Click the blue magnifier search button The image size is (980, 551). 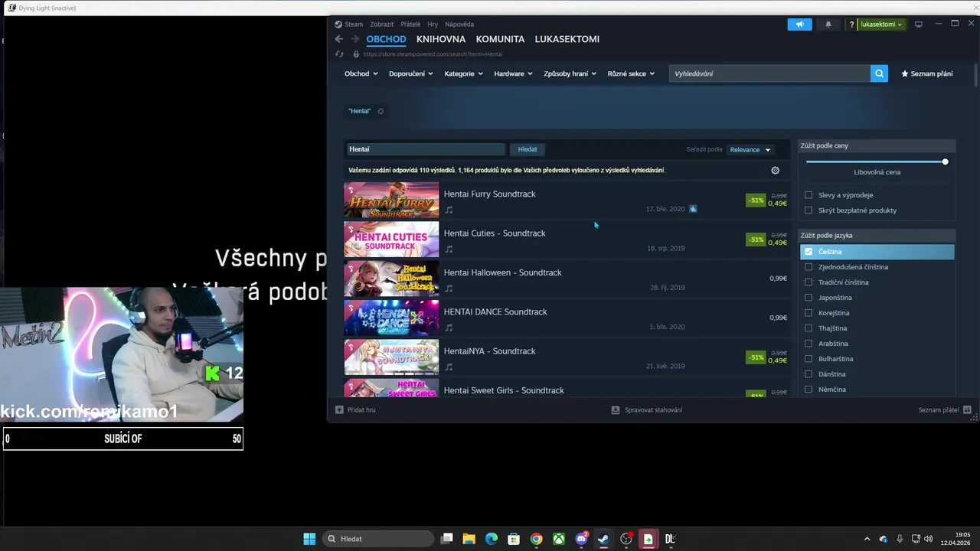point(879,73)
